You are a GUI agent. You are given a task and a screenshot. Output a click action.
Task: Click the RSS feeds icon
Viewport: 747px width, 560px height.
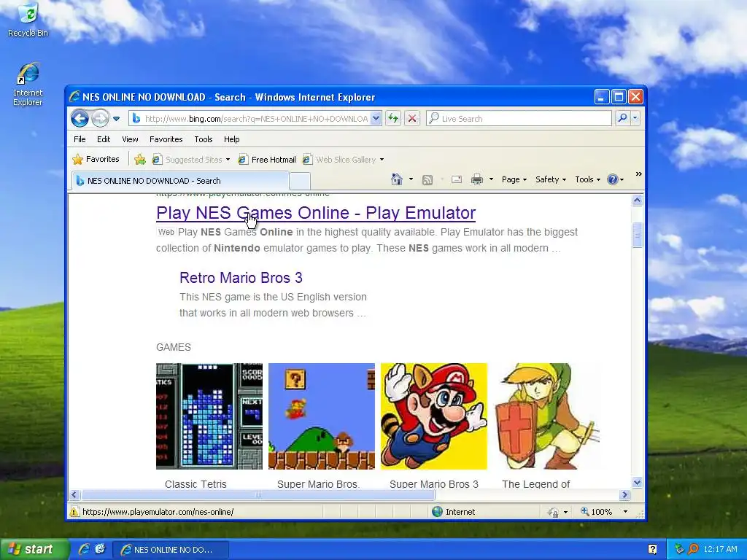tap(427, 179)
